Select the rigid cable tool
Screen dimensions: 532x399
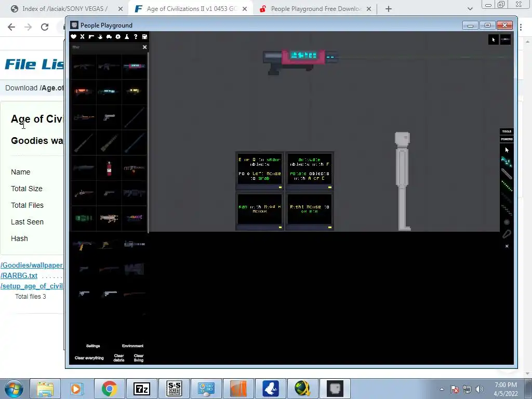point(507,174)
